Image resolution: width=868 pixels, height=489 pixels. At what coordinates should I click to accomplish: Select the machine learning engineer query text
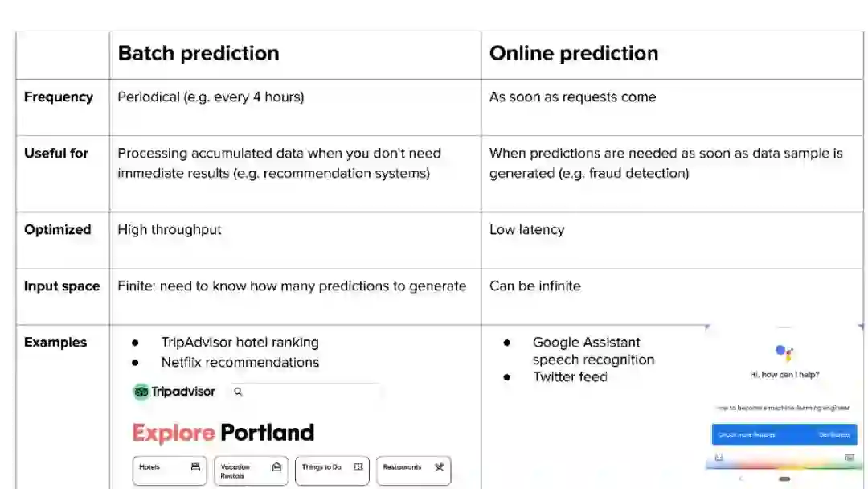(783, 408)
